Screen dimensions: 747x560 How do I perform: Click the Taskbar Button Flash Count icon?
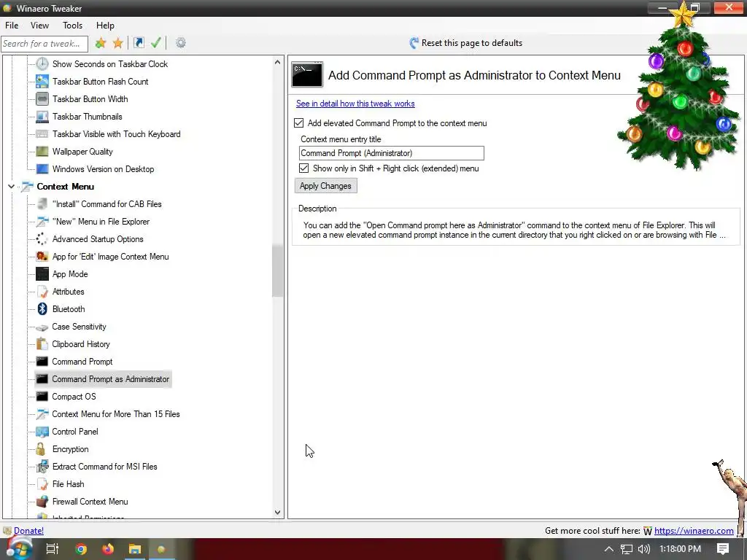42,82
